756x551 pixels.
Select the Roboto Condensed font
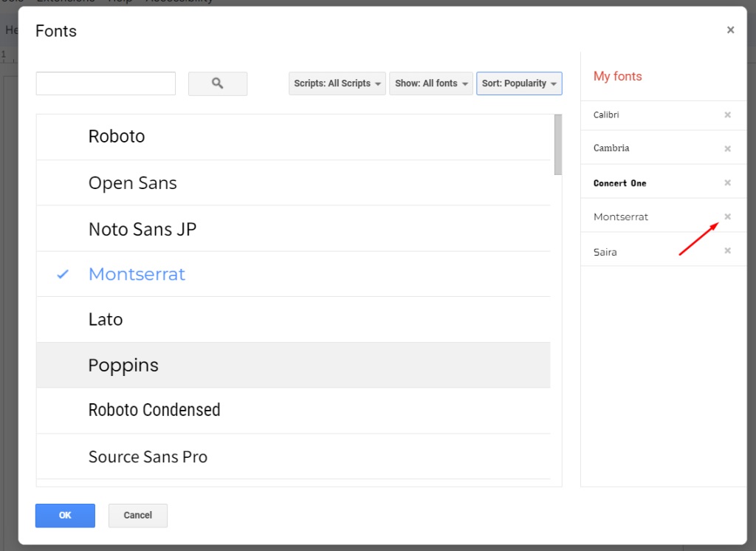(x=293, y=411)
